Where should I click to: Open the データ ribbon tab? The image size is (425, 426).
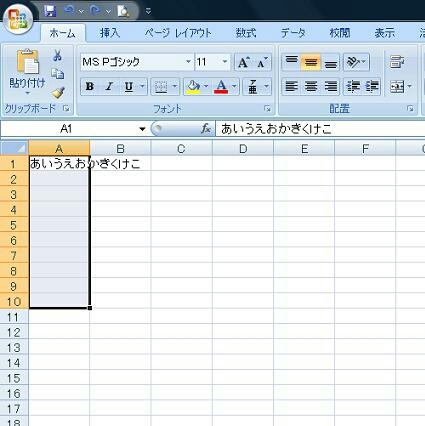coord(293,33)
